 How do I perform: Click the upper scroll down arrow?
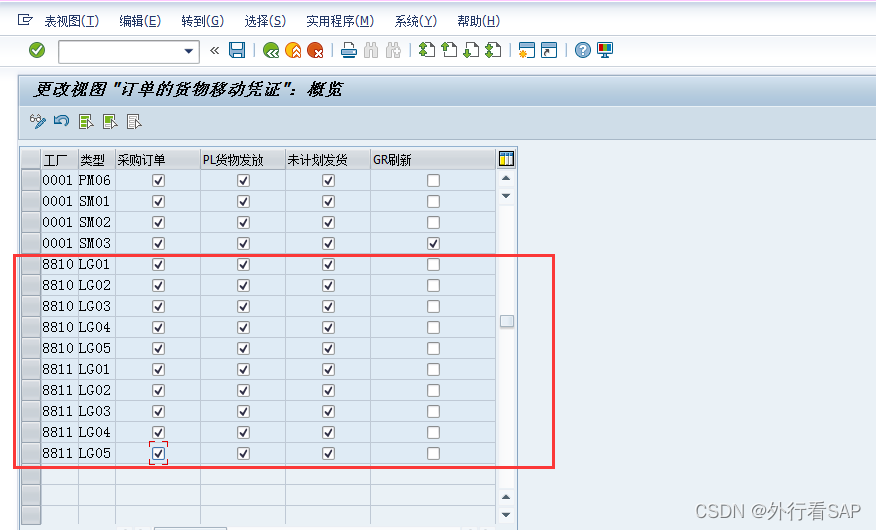pyautogui.click(x=506, y=196)
